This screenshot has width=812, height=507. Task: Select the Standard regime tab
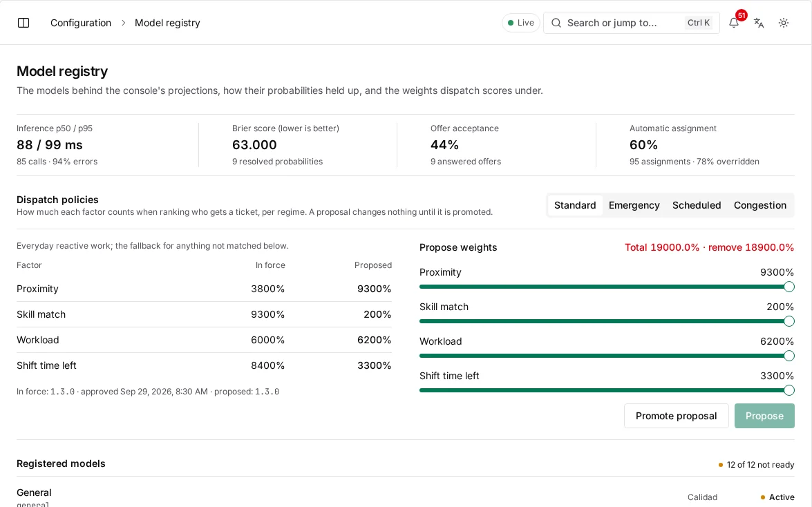point(575,205)
